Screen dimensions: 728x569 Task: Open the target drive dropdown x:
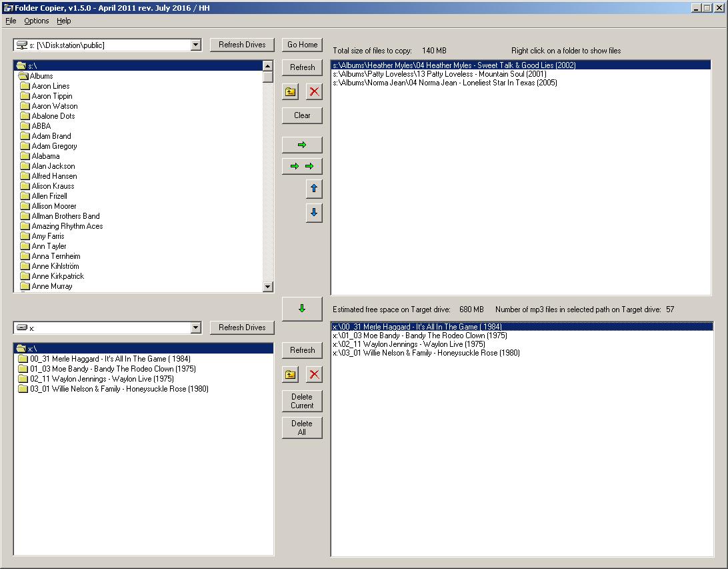pyautogui.click(x=196, y=328)
